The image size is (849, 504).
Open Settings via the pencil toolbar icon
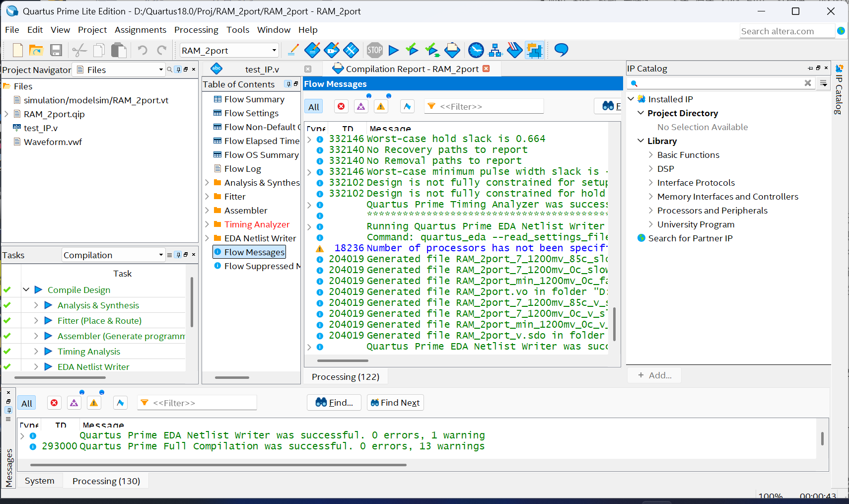click(293, 50)
